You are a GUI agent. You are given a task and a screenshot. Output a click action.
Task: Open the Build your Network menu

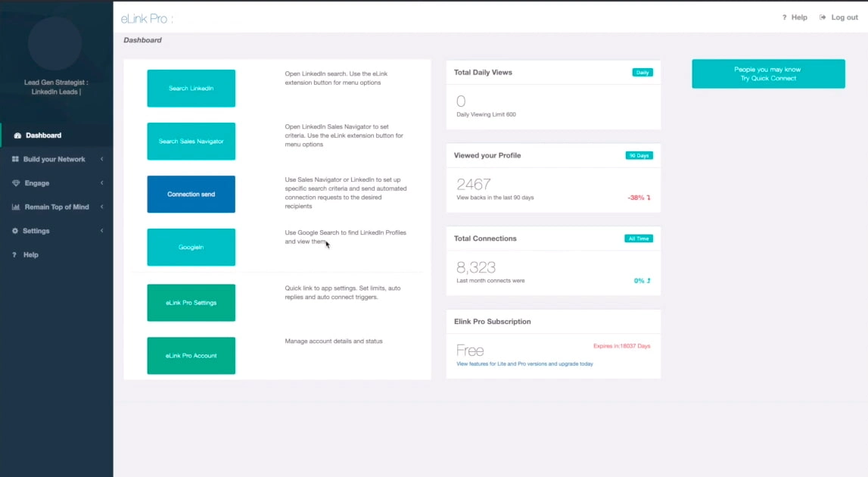[57, 159]
